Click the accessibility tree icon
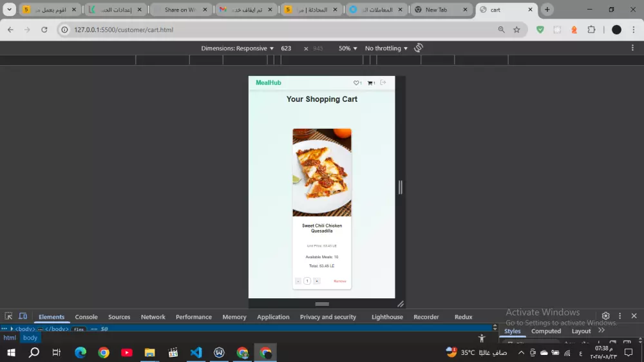 (481, 338)
